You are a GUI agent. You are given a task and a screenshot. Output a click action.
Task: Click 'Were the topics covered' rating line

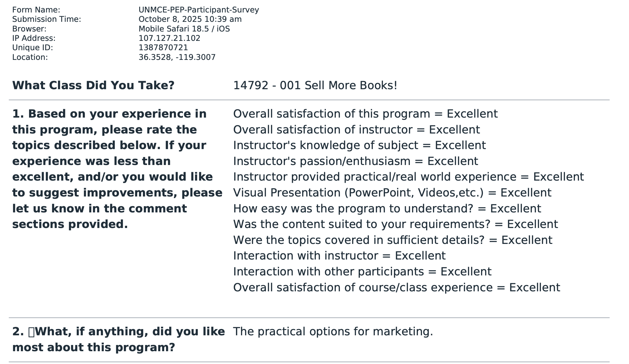[392, 240]
